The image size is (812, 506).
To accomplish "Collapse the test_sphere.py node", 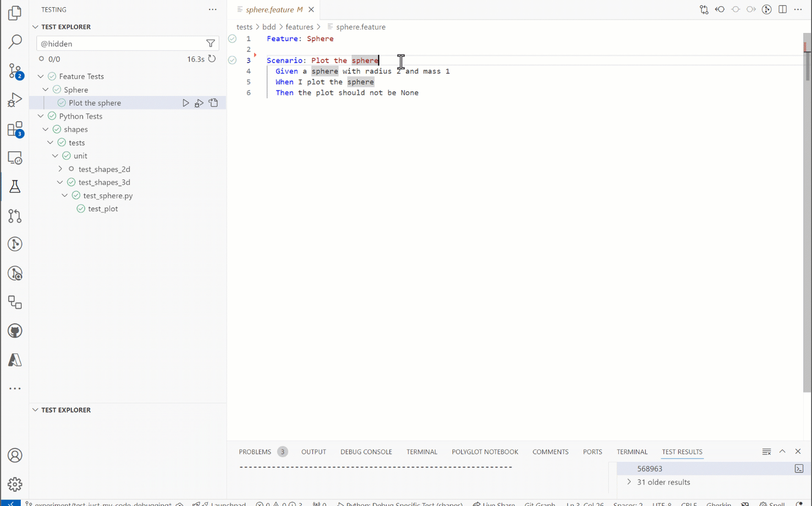I will click(x=64, y=195).
